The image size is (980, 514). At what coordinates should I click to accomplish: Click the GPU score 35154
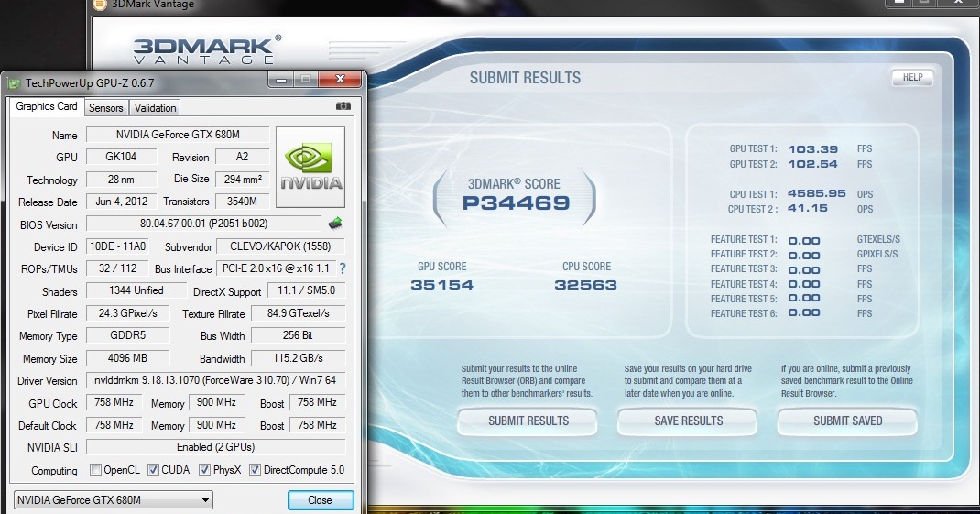pyautogui.click(x=441, y=285)
